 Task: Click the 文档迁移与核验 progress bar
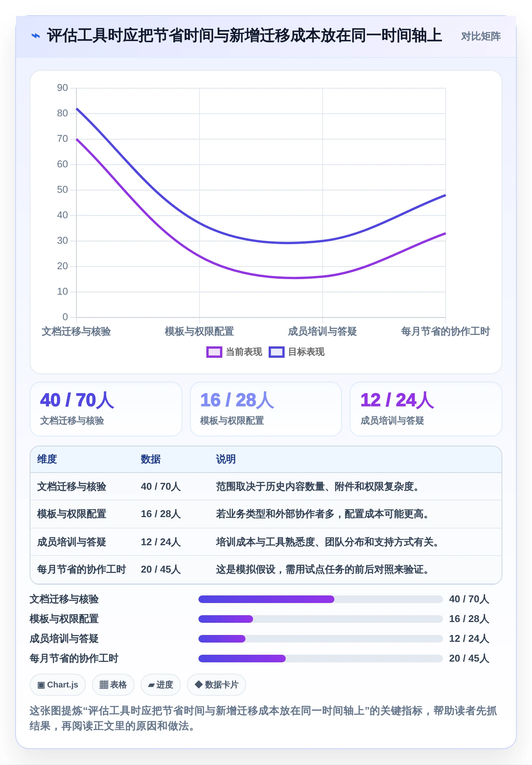[x=321, y=599]
